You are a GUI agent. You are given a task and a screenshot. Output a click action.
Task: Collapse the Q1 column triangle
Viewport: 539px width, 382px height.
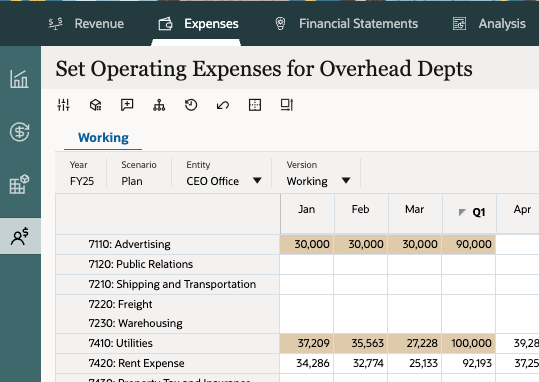point(462,212)
